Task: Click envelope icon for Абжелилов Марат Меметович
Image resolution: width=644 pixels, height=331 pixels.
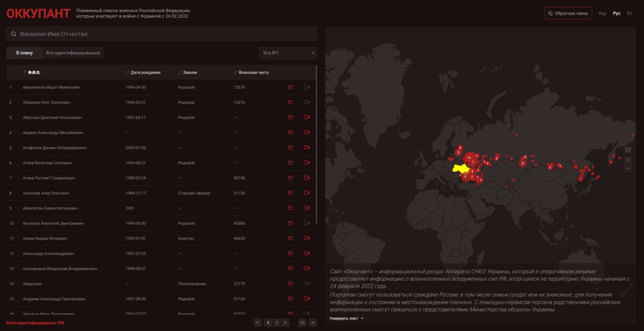Action: [290, 87]
